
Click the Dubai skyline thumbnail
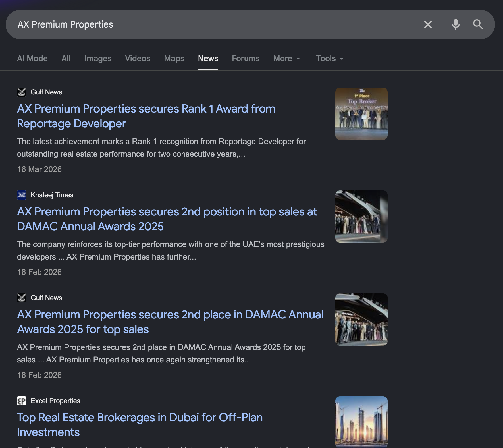point(361,422)
